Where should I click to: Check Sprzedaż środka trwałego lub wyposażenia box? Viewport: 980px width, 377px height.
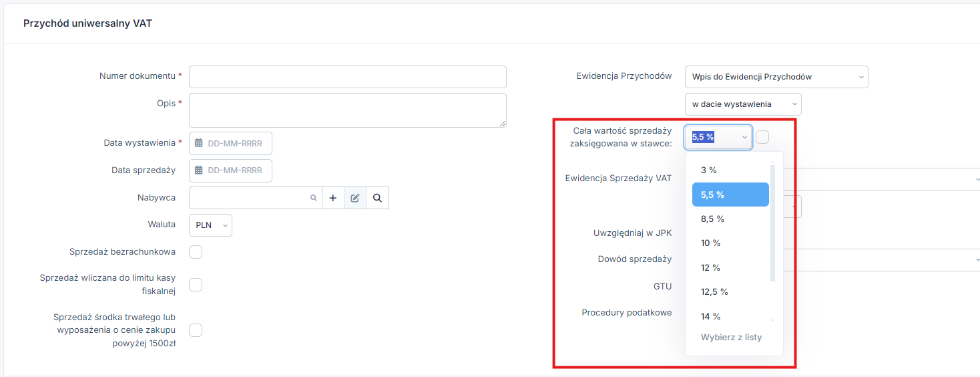[196, 330]
